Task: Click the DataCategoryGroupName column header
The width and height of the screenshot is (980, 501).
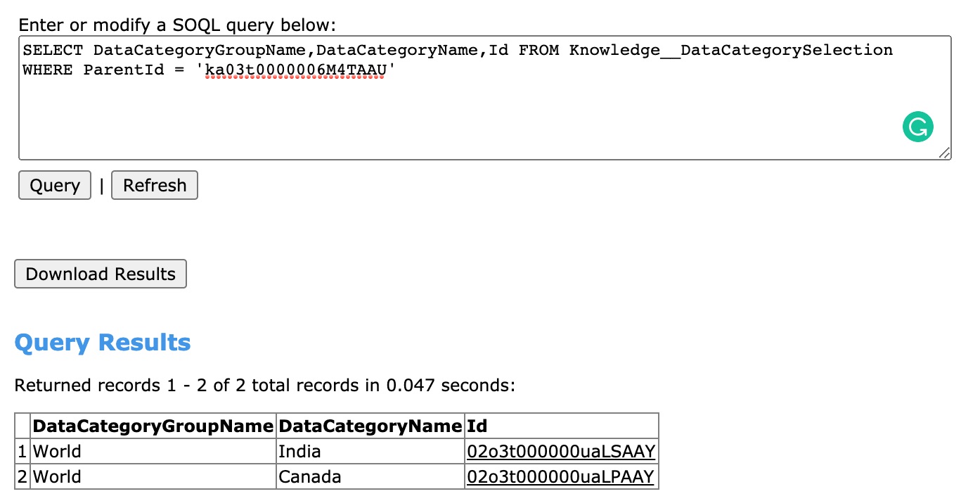Action: tap(152, 426)
